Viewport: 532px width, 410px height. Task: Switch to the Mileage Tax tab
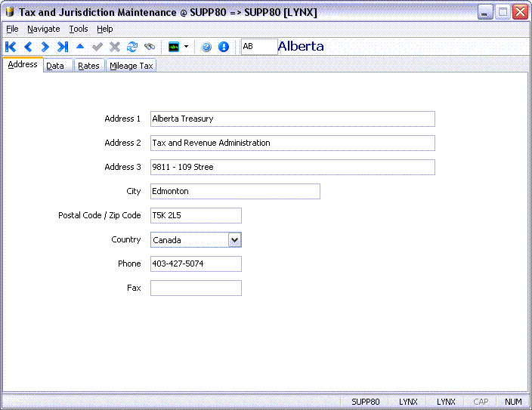pyautogui.click(x=131, y=66)
